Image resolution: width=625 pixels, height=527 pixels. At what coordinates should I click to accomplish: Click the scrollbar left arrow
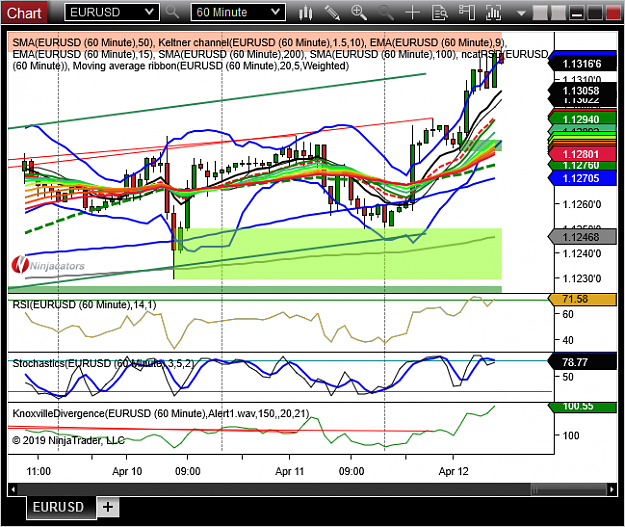13,489
